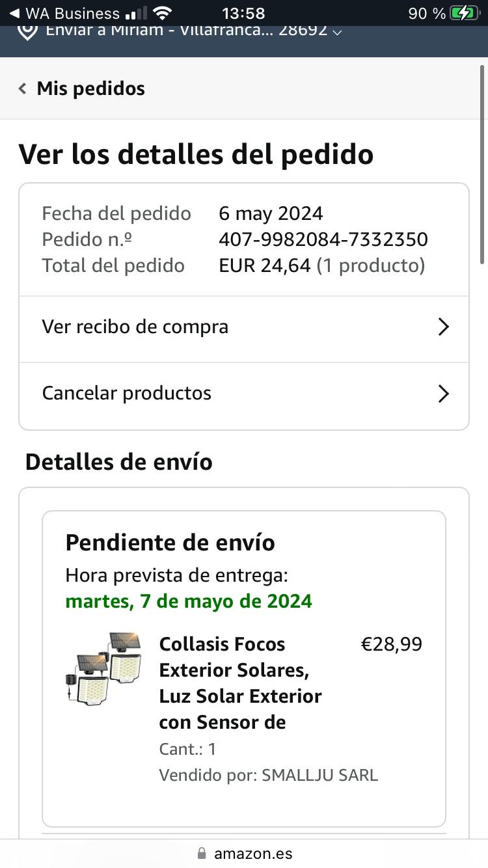488x868 pixels.
Task: Expand the delivery address dropdown
Action: [336, 31]
